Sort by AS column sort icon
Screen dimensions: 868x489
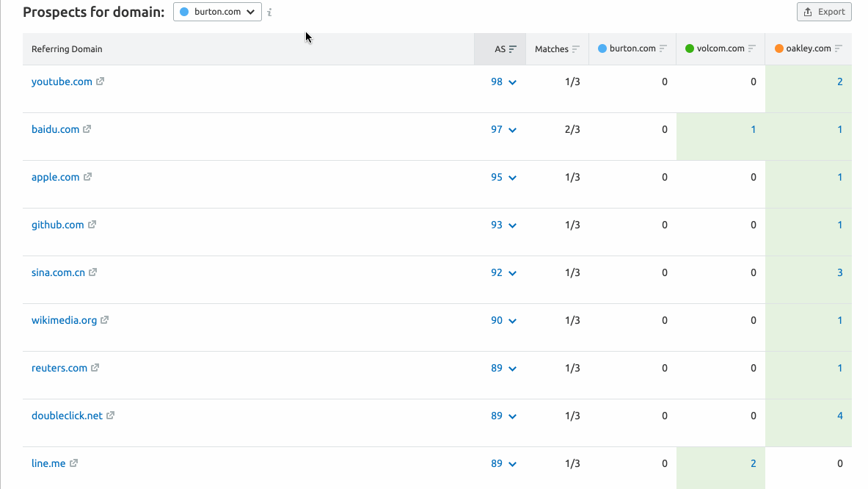click(513, 49)
